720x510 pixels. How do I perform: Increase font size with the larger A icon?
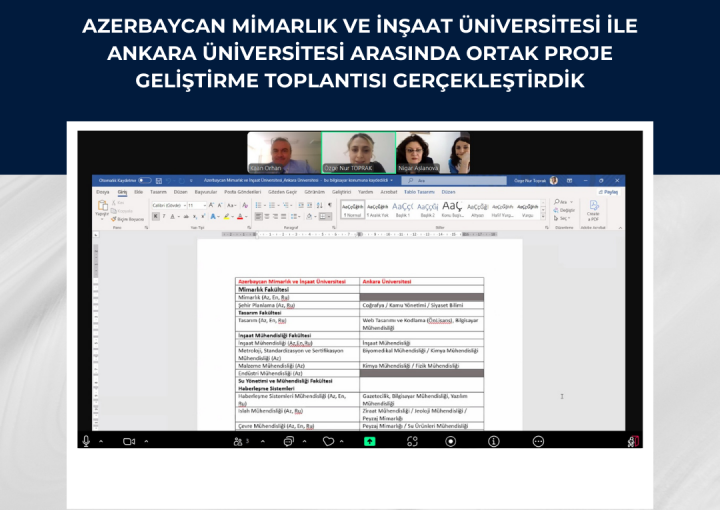[211, 205]
